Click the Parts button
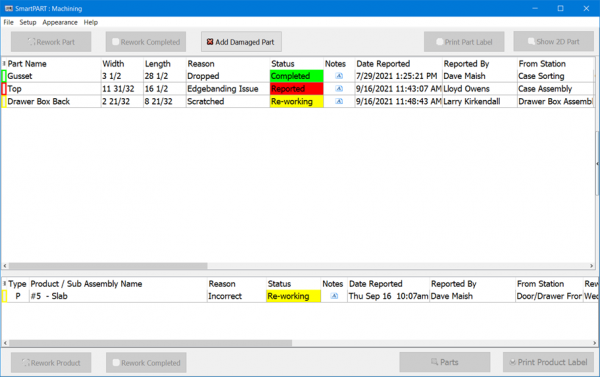The height and width of the screenshot is (377, 600). click(445, 362)
